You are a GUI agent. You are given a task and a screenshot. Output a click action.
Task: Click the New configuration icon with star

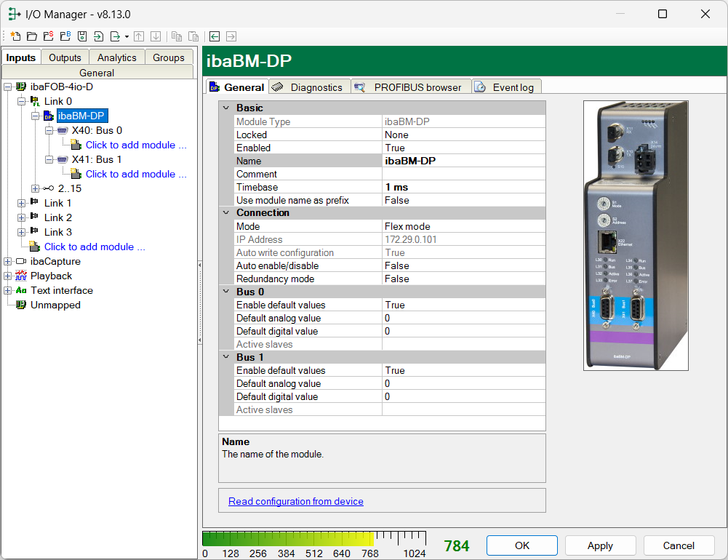click(15, 36)
